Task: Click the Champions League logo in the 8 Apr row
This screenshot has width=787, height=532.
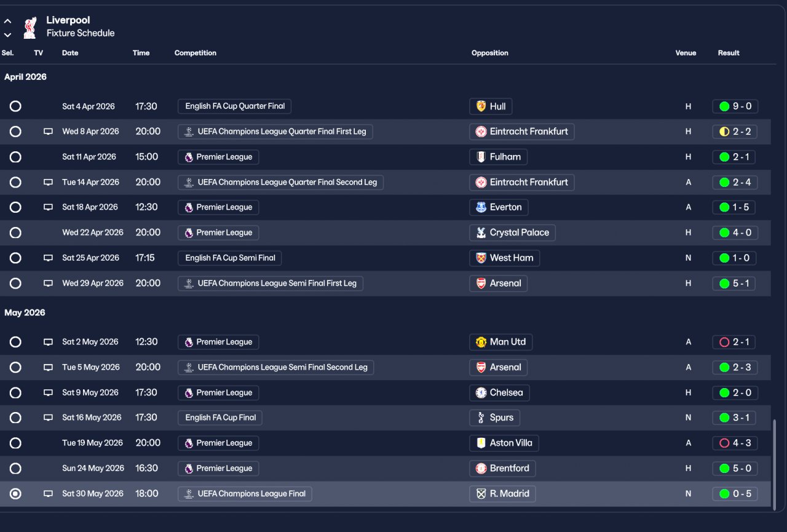Action: pos(189,132)
